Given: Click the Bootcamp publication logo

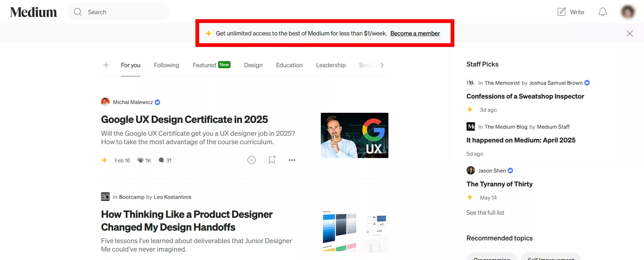Looking at the screenshot, I should [x=105, y=197].
